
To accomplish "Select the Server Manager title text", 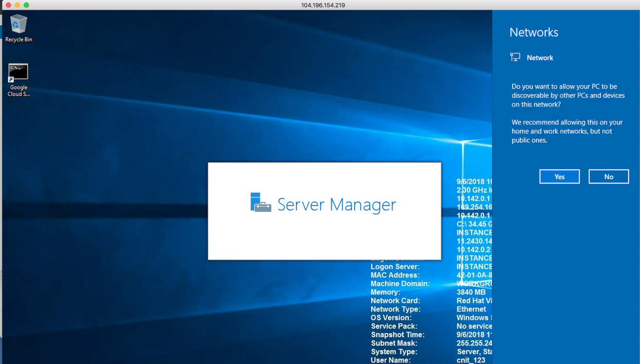I will tap(336, 204).
